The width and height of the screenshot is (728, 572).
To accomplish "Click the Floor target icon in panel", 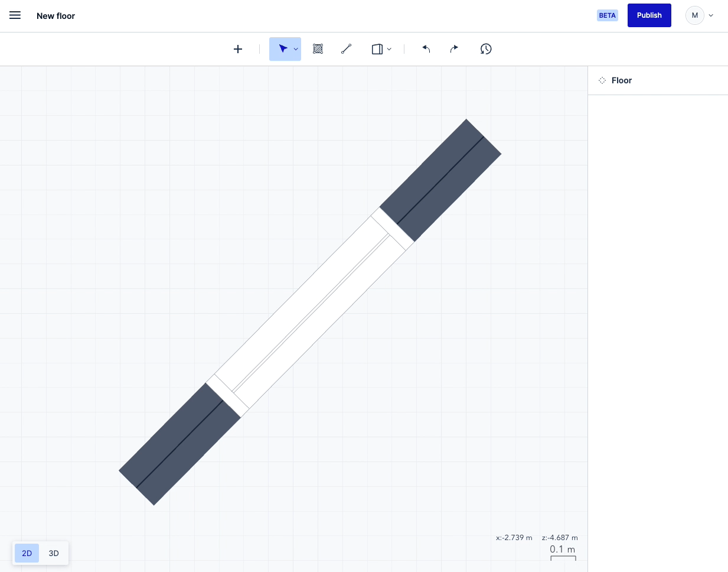I will [x=602, y=80].
